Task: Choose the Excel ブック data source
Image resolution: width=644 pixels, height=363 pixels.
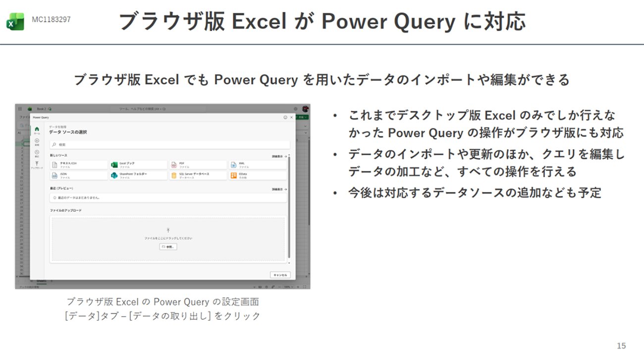Action: (138, 165)
